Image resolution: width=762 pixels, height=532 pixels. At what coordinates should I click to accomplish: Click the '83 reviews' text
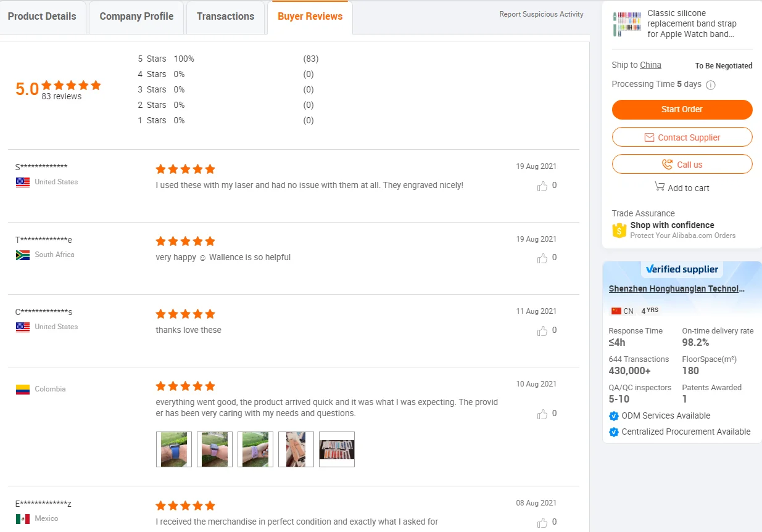click(x=62, y=96)
